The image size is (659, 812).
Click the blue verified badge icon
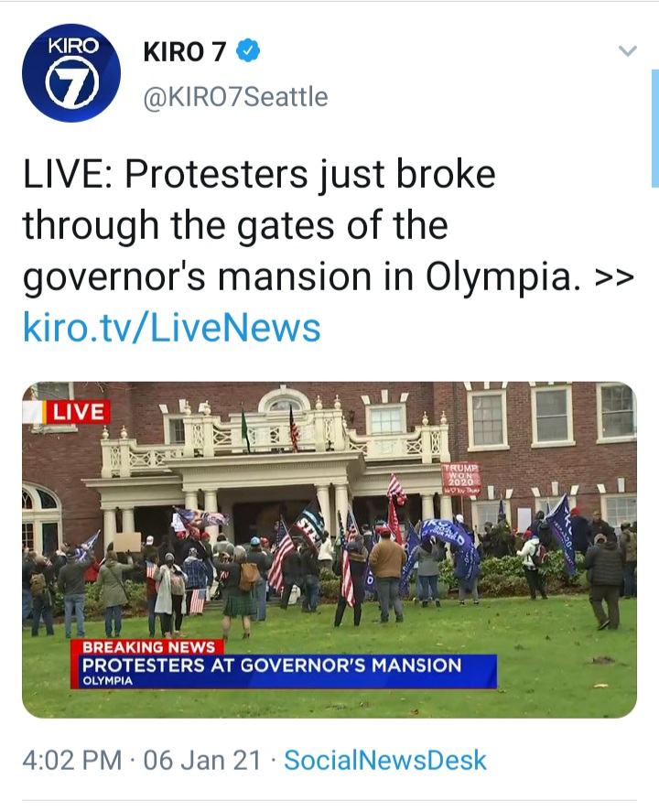248,50
